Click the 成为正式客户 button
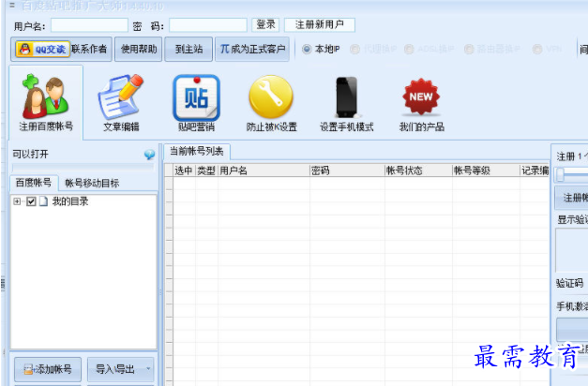588x386 pixels. pyautogui.click(x=252, y=49)
